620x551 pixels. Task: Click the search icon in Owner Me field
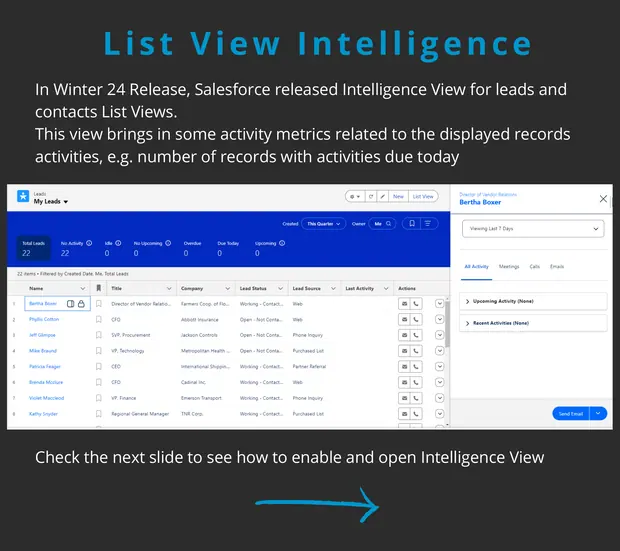tap(389, 223)
